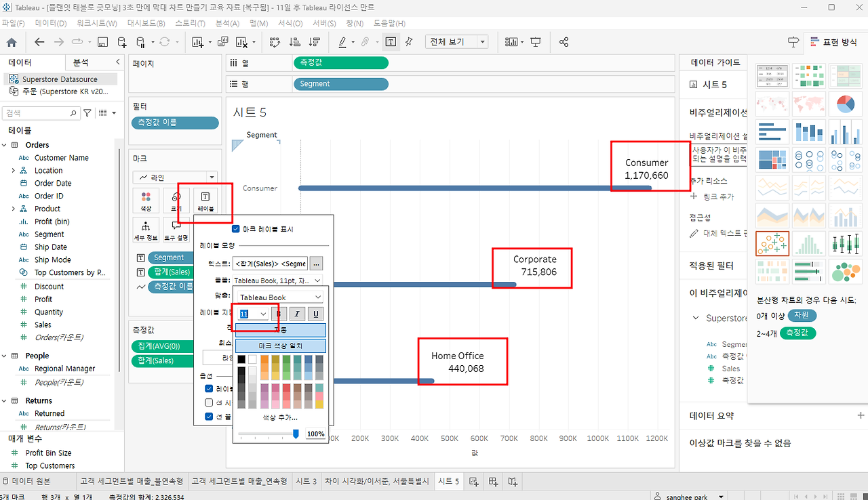Add new dashboard tab icon at bottom

click(x=494, y=481)
